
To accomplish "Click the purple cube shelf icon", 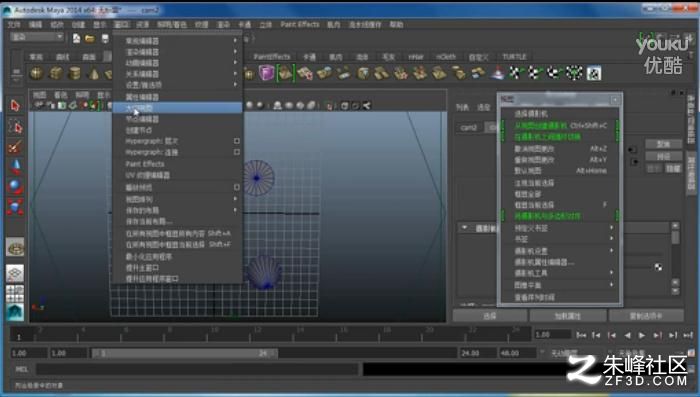I will 267,73.
